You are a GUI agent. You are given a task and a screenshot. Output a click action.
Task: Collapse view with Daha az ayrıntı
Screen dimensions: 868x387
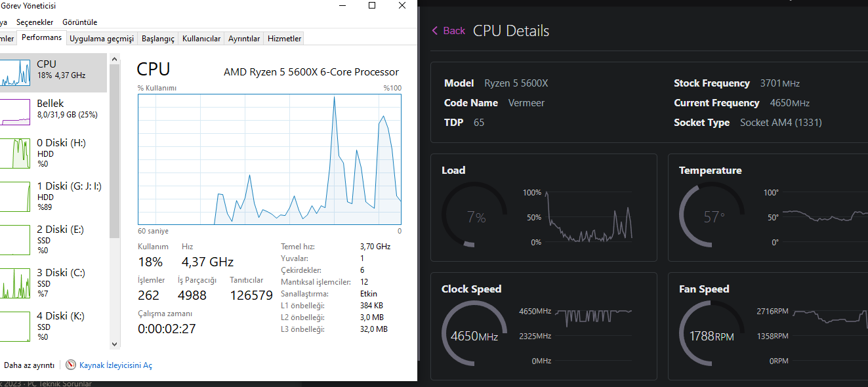(x=29, y=365)
